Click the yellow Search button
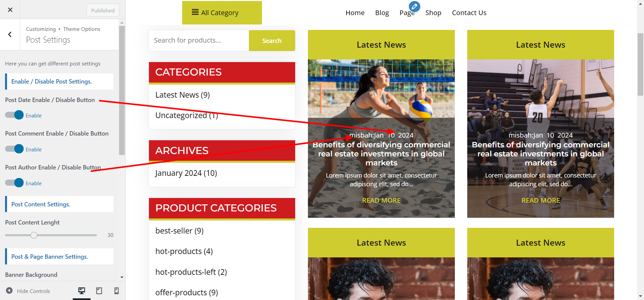Viewport: 644px width, 300px height. (x=272, y=41)
